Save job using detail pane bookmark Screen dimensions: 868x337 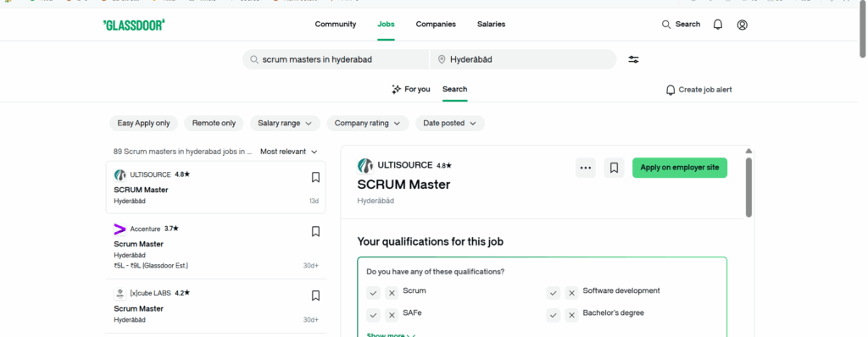coord(614,168)
